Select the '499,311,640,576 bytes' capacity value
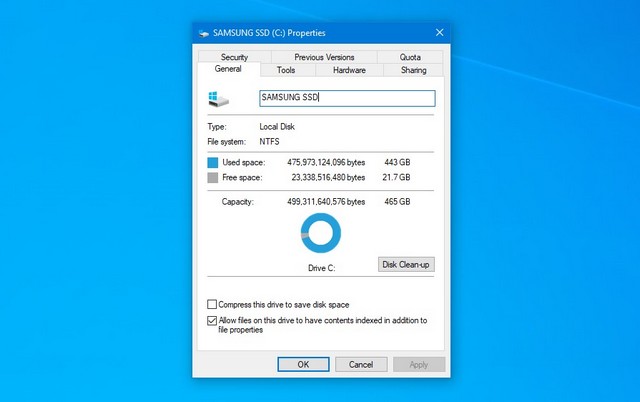Screen dimensions: 640x402 point(326,202)
